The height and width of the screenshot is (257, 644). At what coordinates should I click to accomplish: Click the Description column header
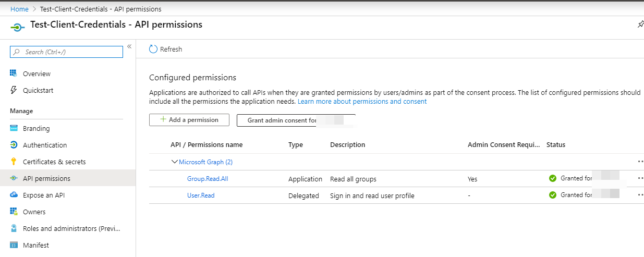(348, 144)
